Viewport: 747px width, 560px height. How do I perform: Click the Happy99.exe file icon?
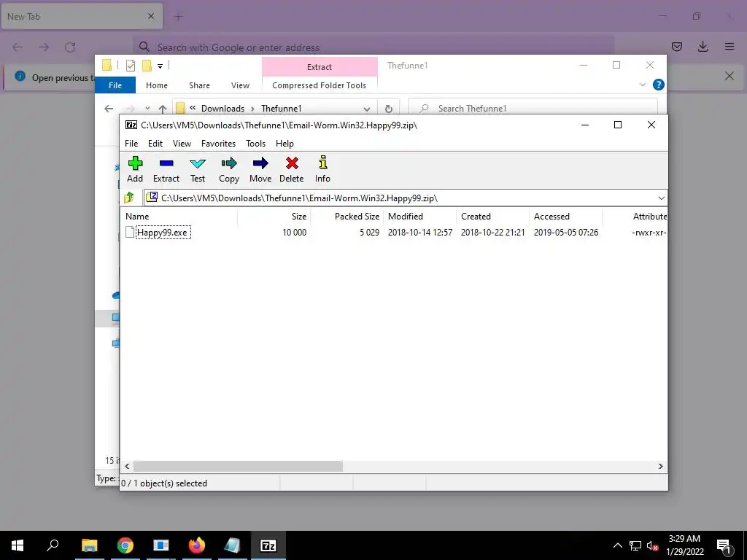pos(130,232)
